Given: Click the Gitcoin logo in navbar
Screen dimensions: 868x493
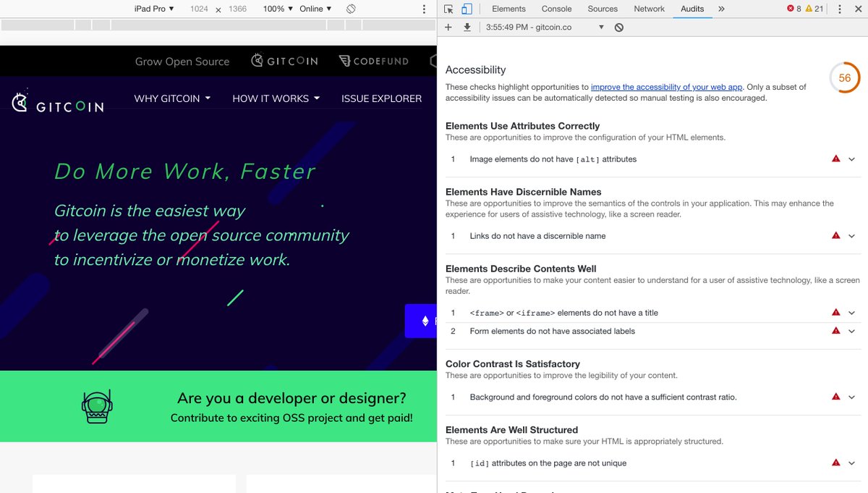Looking at the screenshot, I should pos(58,102).
